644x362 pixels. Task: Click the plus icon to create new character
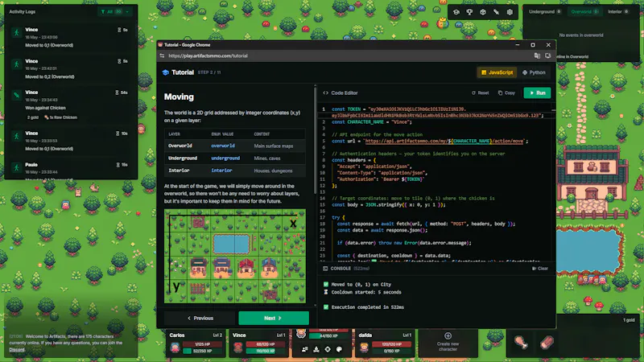coord(448,335)
